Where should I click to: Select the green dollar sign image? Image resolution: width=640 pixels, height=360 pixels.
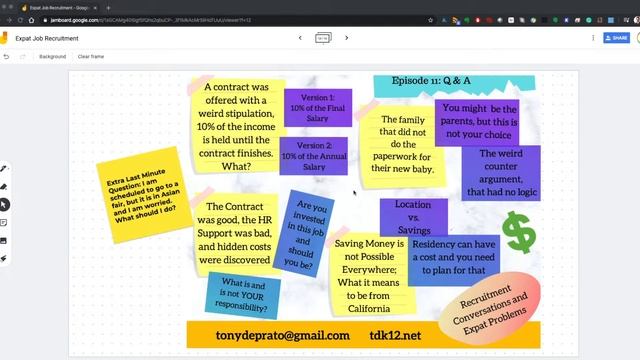pyautogui.click(x=518, y=233)
